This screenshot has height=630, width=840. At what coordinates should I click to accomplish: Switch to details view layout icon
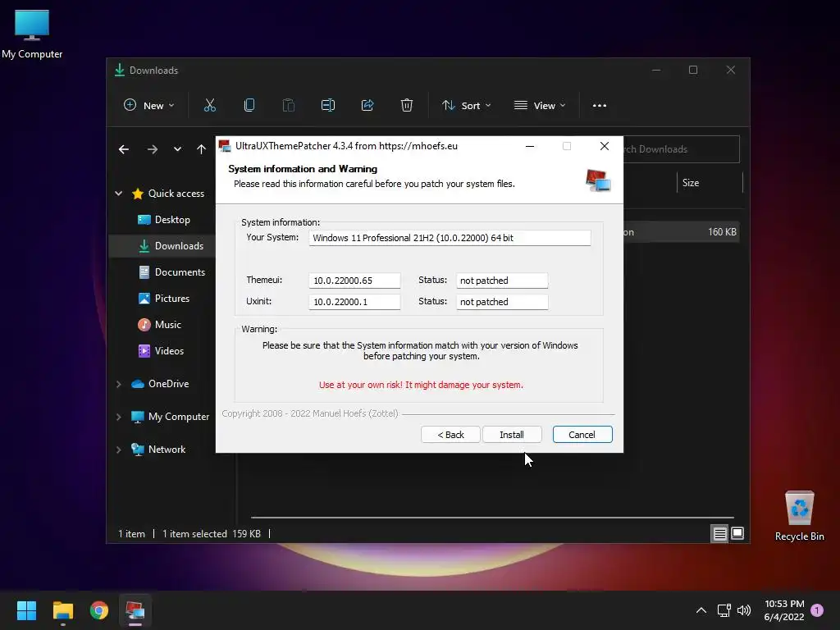pyautogui.click(x=719, y=533)
